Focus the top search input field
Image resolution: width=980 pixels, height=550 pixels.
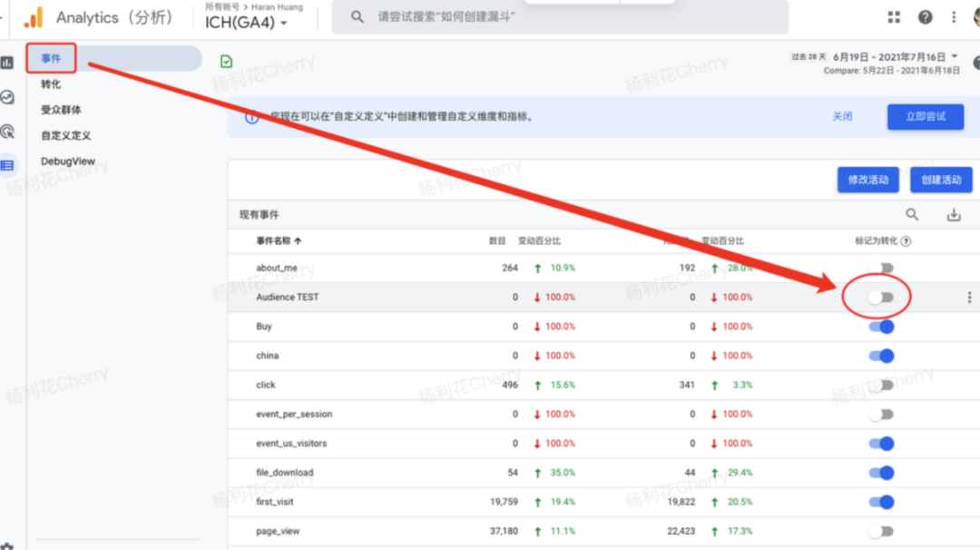tap(559, 17)
